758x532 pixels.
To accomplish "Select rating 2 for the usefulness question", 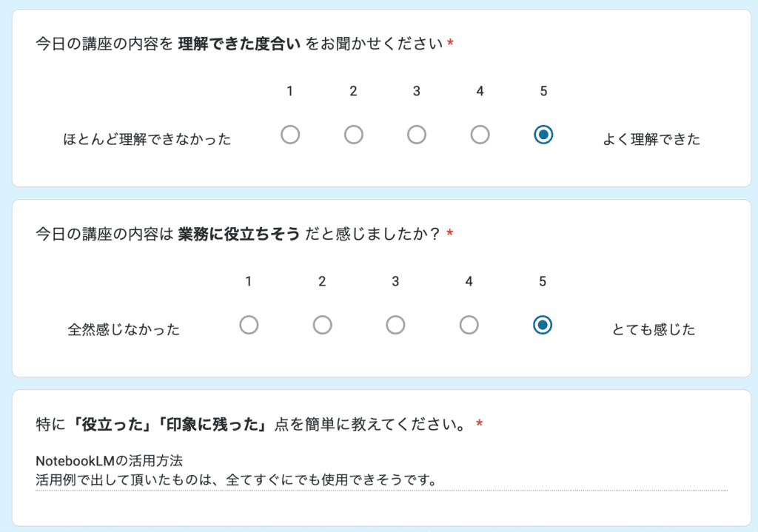I will (x=322, y=324).
